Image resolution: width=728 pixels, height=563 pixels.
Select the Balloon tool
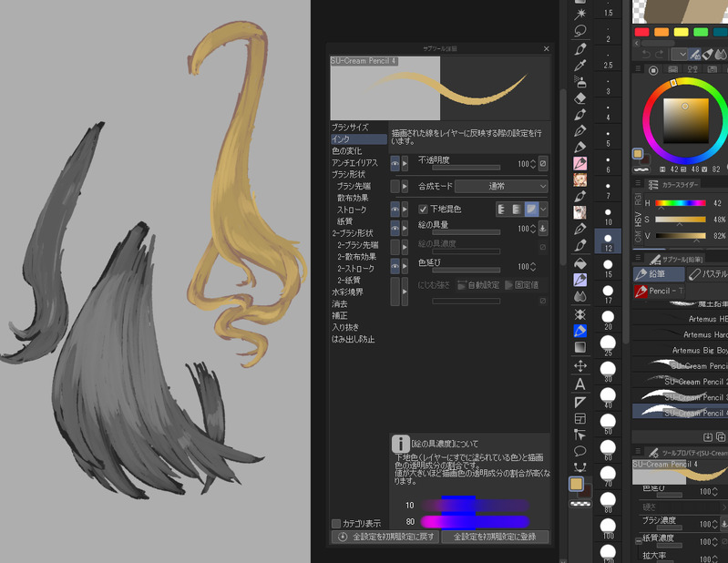[579, 451]
